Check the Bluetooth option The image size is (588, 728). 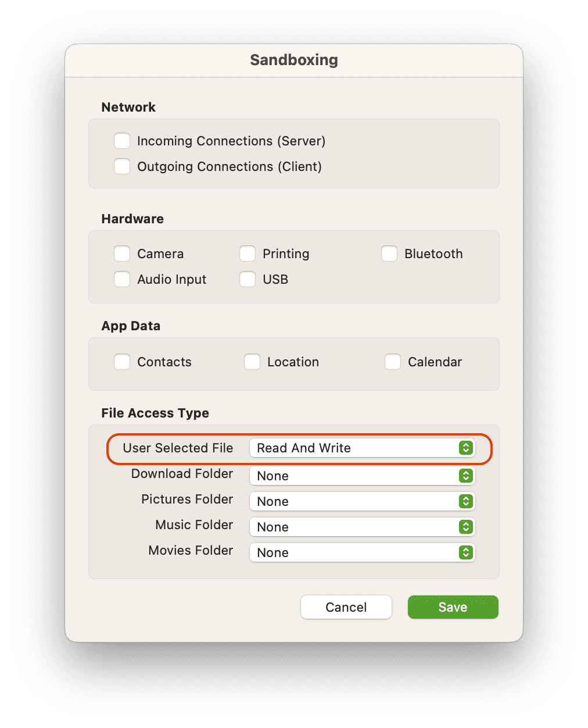(389, 254)
